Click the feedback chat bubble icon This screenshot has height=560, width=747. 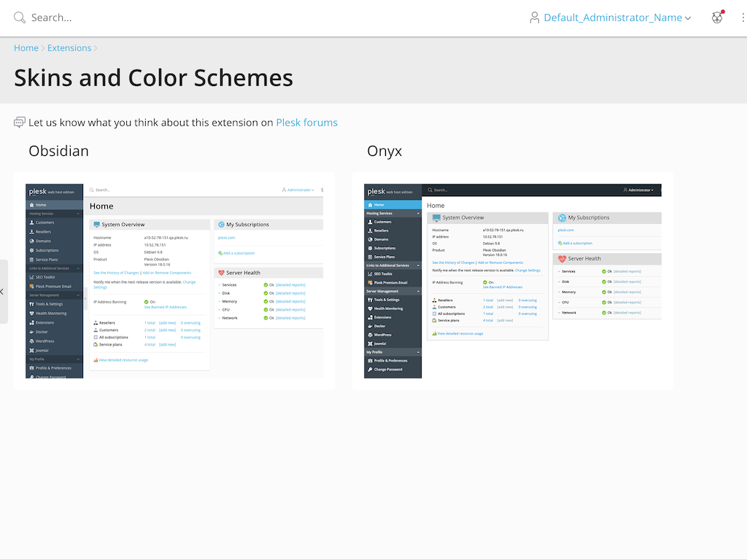tap(20, 122)
